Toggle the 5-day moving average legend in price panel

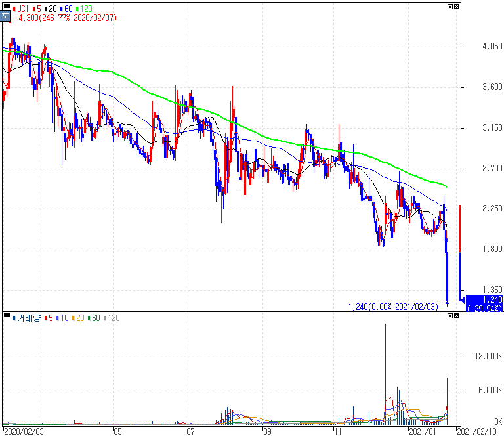tap(37, 9)
